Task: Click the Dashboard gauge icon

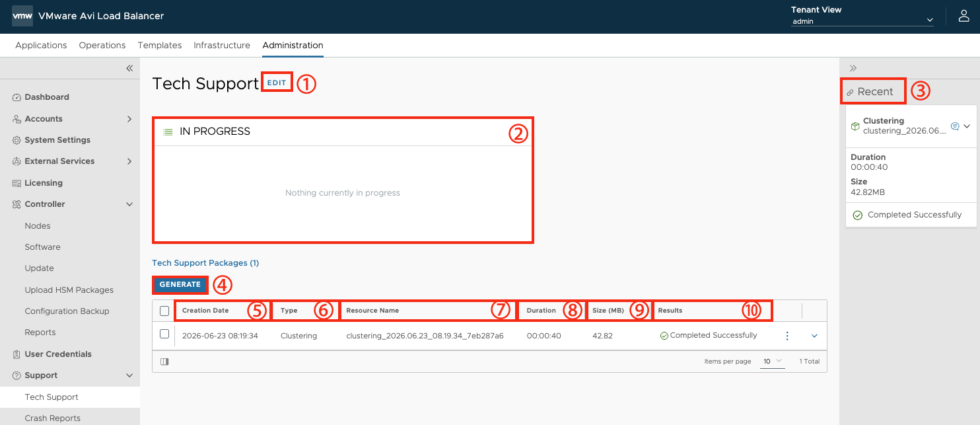Action: coord(17,97)
